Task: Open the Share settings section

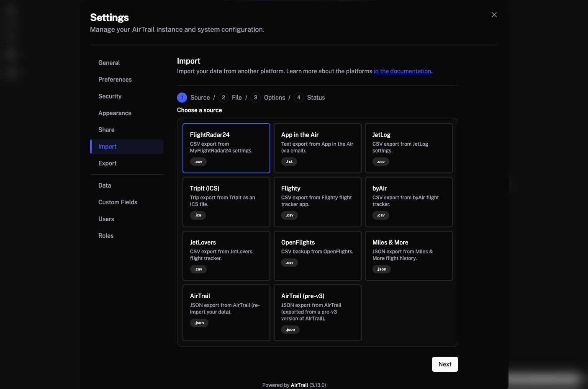Action: (127, 130)
